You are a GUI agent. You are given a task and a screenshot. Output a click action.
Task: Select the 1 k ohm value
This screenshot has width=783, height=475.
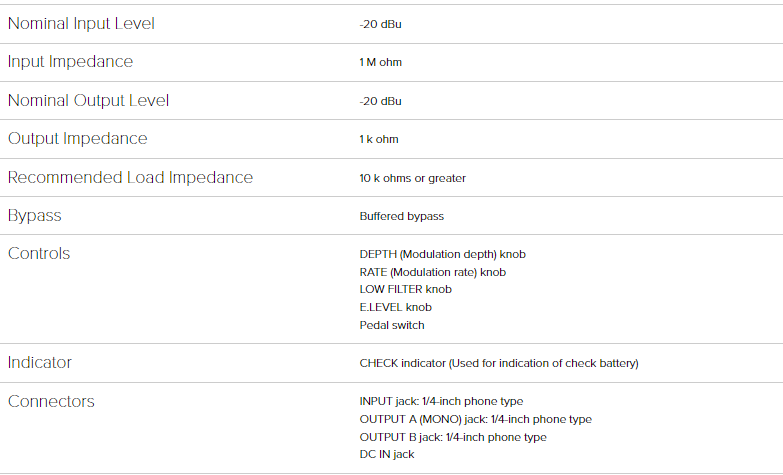pyautogui.click(x=379, y=139)
